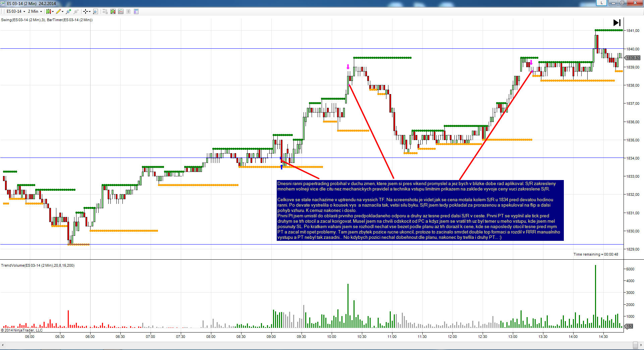Click the TrendVolume indicator label

[38, 265]
